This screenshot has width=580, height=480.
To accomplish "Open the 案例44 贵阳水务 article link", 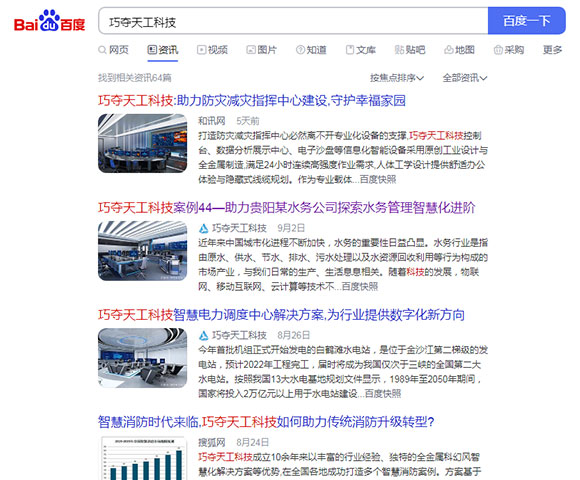I will pos(287,207).
